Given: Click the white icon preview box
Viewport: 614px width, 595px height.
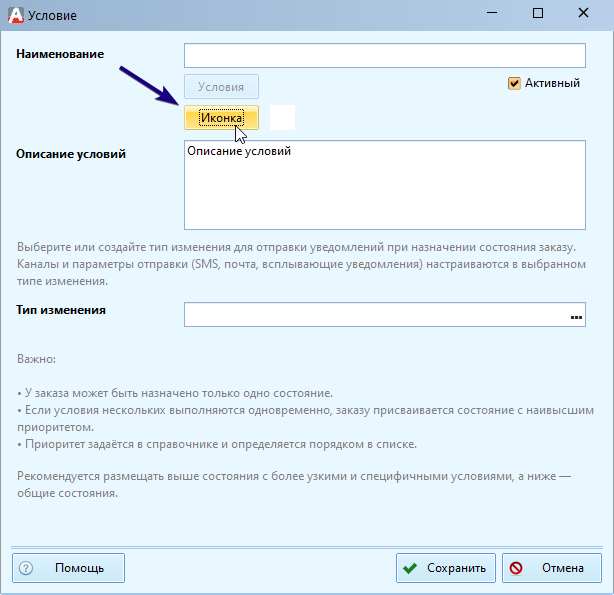Looking at the screenshot, I should tap(282, 118).
